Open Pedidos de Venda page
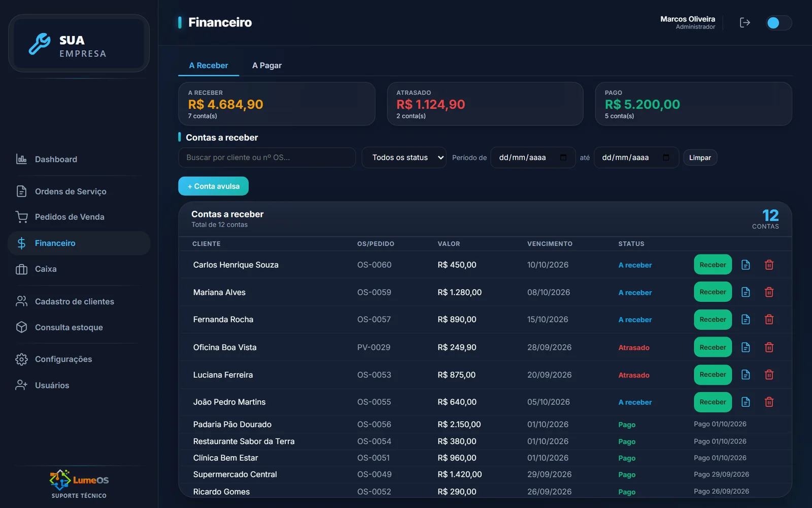The image size is (812, 508). pyautogui.click(x=79, y=217)
